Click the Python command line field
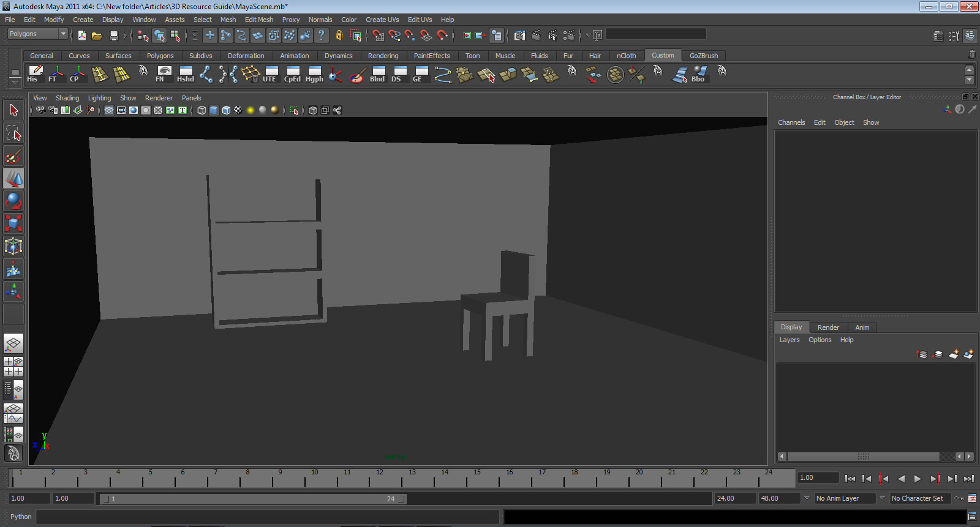 267,517
